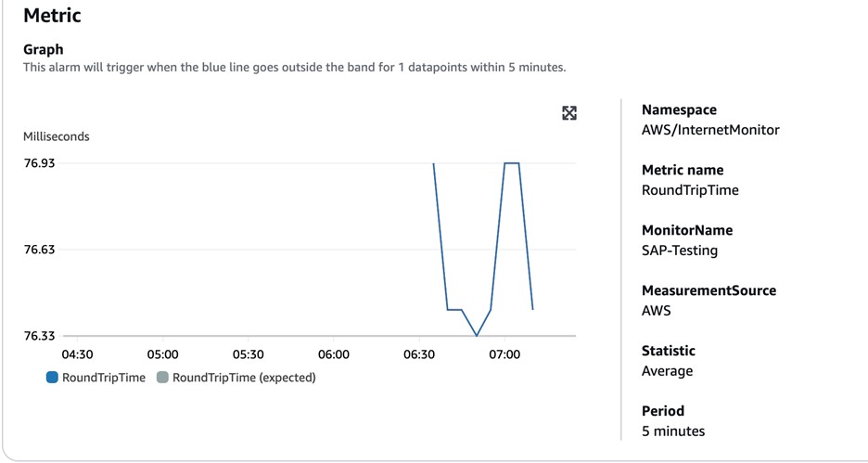Screen dimensions: 868x463
Task: Click the 07:00 time axis label
Action: click(504, 354)
